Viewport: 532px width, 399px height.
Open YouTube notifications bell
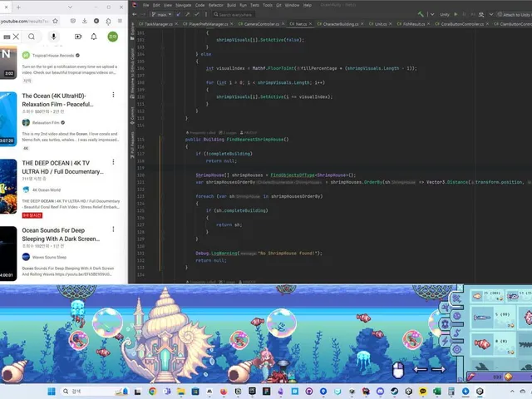[x=94, y=37]
